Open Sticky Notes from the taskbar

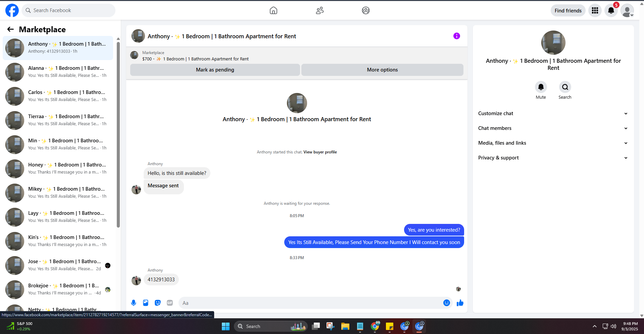[390, 326]
